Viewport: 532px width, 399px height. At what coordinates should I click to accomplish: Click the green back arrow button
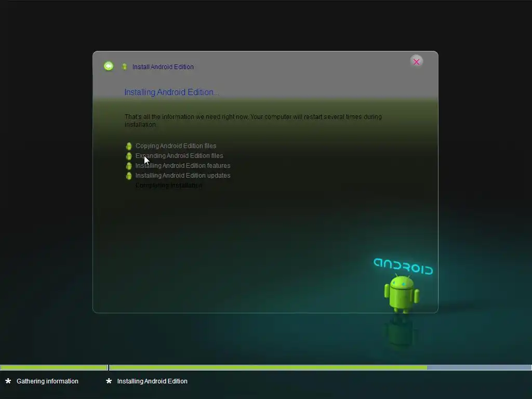tap(109, 66)
